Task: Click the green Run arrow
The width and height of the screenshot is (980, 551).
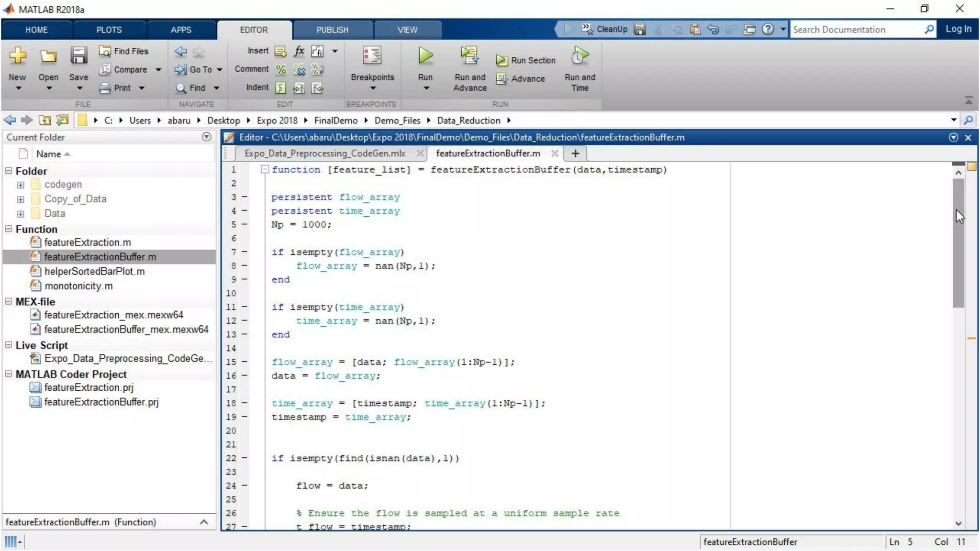Action: (425, 55)
